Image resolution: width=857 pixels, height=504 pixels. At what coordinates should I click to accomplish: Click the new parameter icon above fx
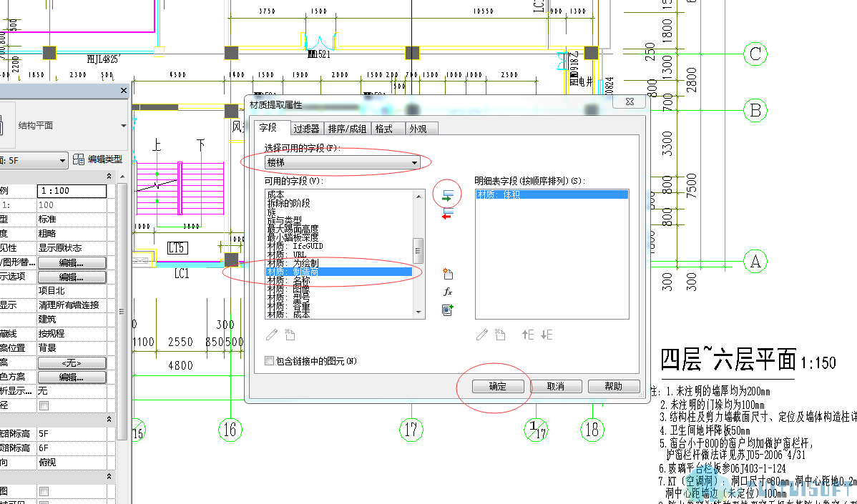(448, 274)
